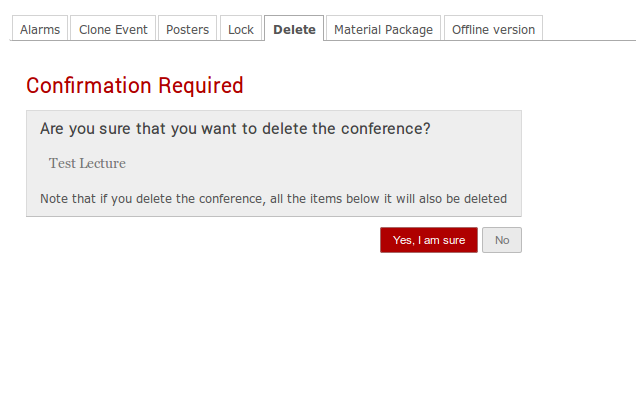Click the active Delete tab

(x=294, y=28)
